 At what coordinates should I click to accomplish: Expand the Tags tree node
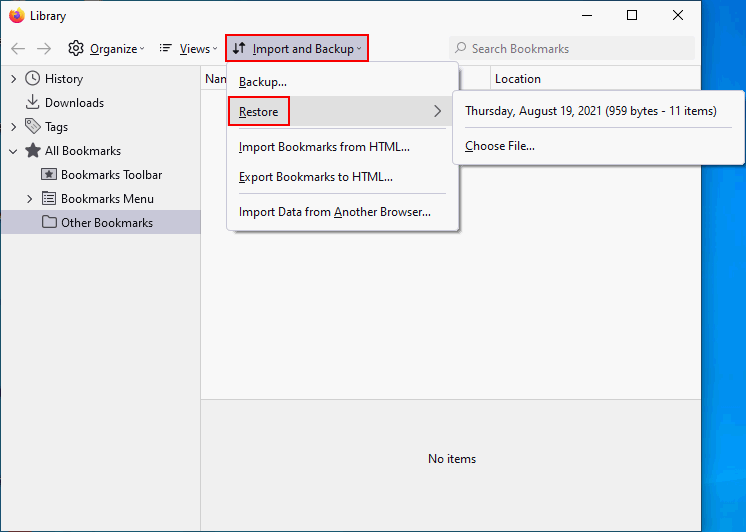13,127
